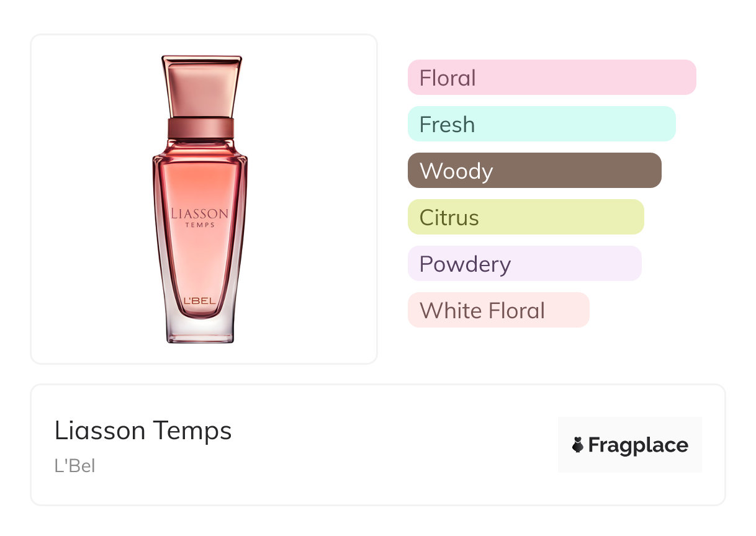Select the pink Floral accord bar

pyautogui.click(x=551, y=78)
